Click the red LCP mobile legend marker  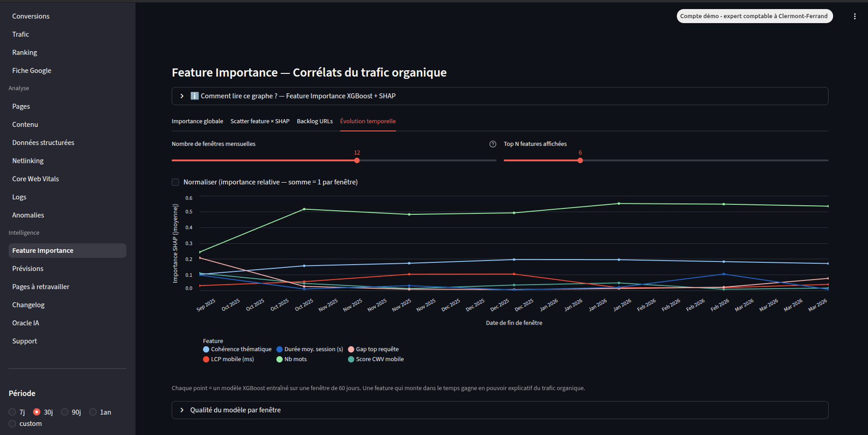click(206, 359)
